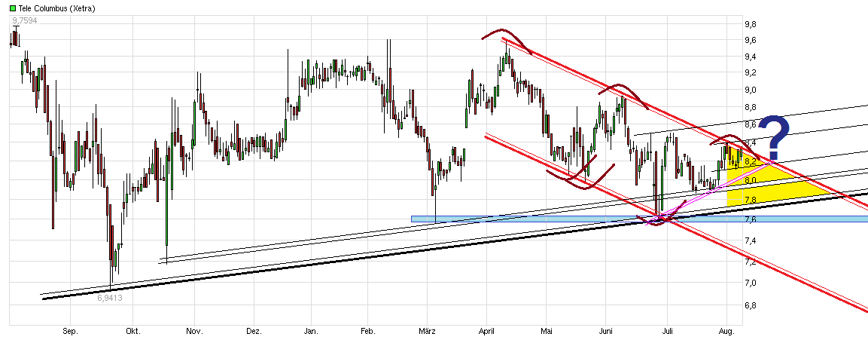
Task: Click the Juni label on time axis
Action: tap(607, 332)
